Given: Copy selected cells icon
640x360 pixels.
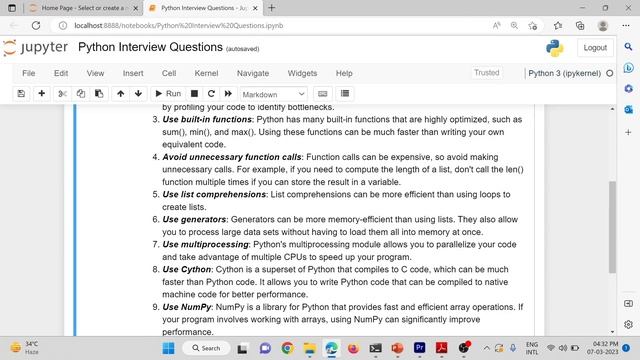Looking at the screenshot, I should point(80,94).
